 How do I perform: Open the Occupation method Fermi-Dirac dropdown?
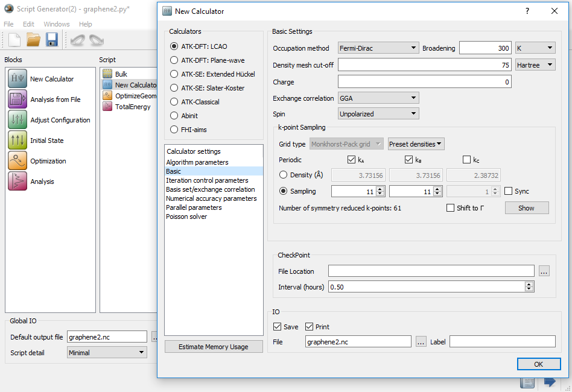tap(378, 48)
